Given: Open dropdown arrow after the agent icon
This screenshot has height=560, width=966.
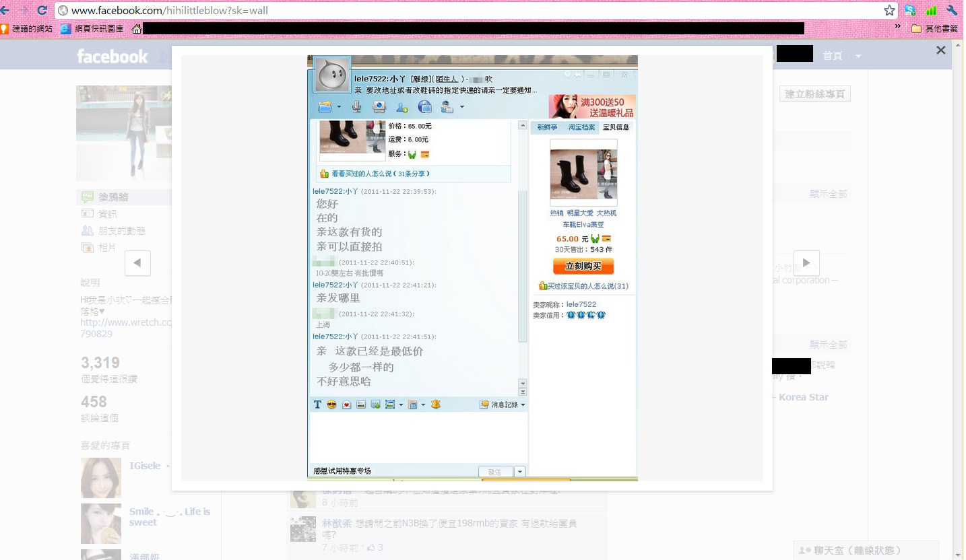Looking at the screenshot, I should coord(461,107).
